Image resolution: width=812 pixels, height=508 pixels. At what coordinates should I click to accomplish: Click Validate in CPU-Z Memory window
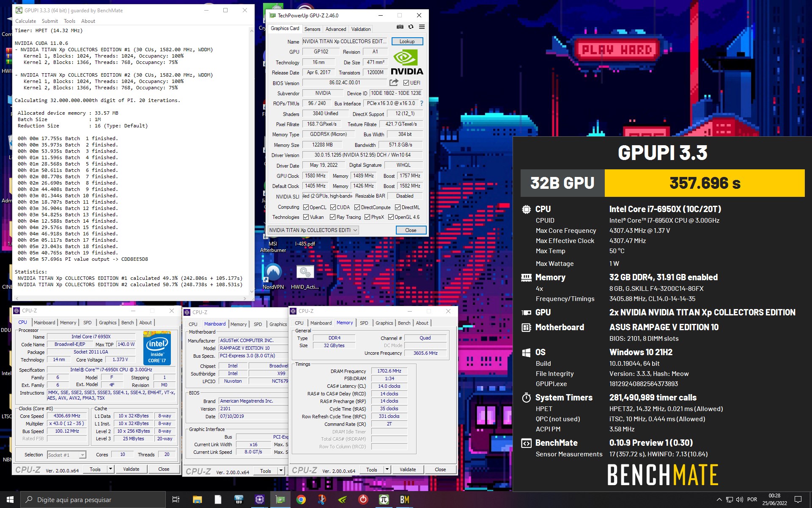tap(408, 469)
